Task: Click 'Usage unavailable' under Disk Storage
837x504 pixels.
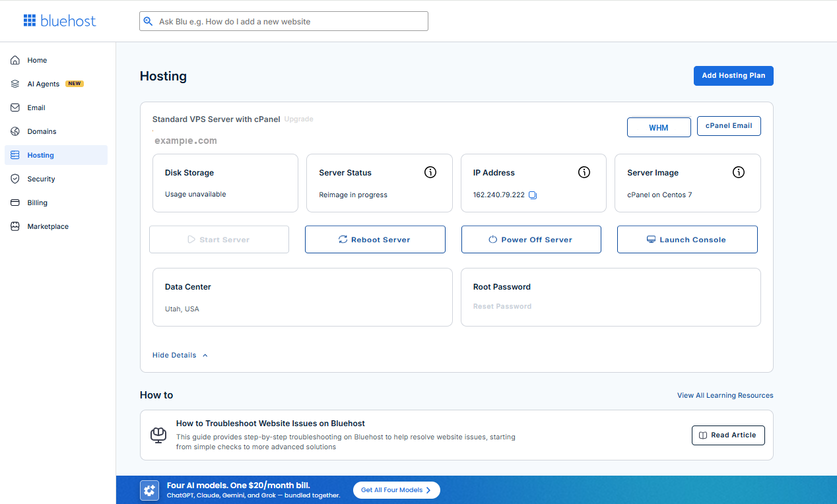Action: click(x=195, y=195)
